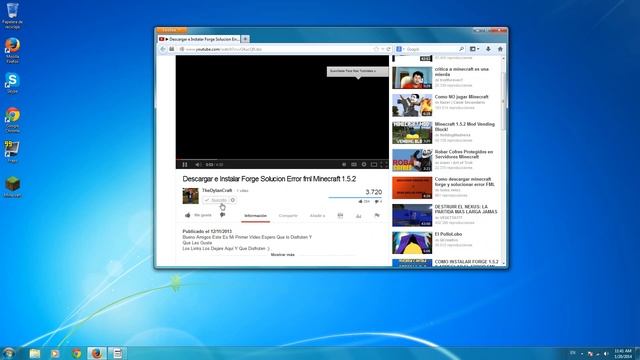Screen dimensions: 640x360
Task: Toggle the captions icon on the player
Action: 354,164
